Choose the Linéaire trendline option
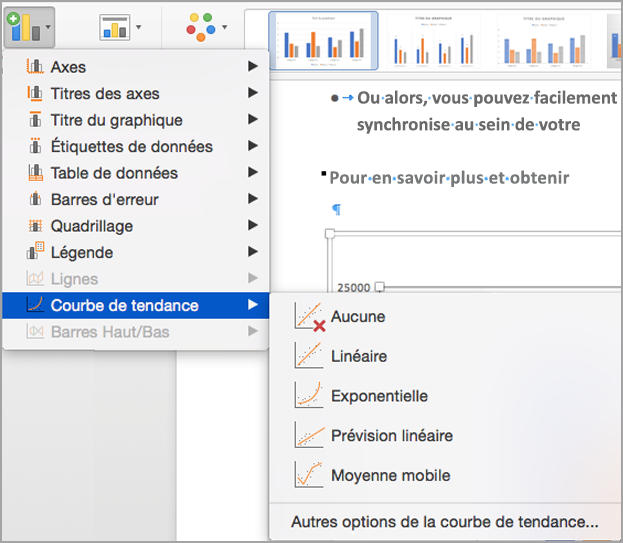Screen dimensions: 623x543 (445, 356)
